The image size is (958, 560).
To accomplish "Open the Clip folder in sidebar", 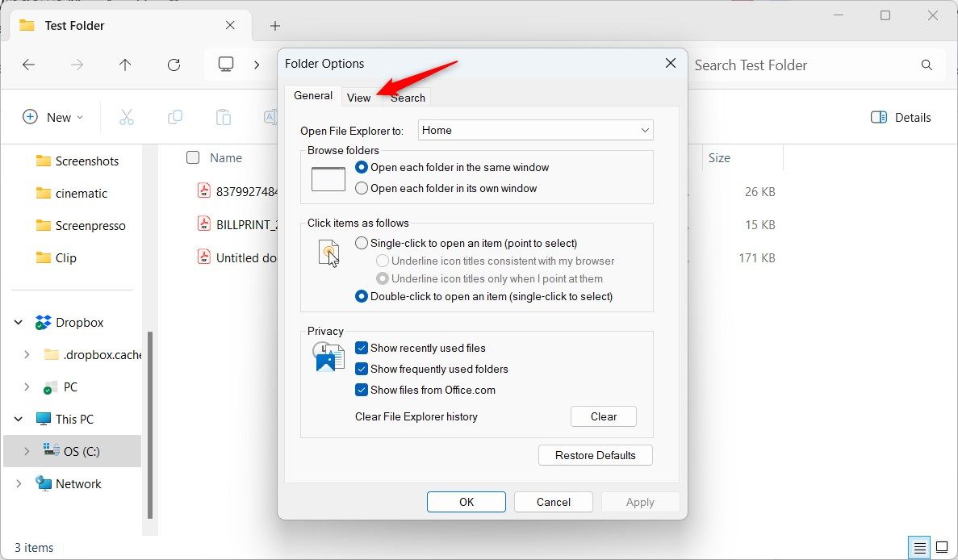I will tap(56, 257).
